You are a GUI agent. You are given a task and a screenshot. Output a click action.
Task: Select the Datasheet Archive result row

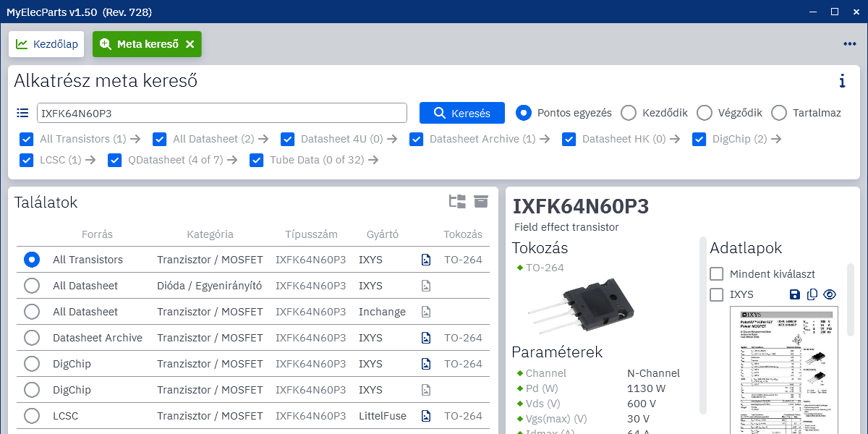(31, 338)
